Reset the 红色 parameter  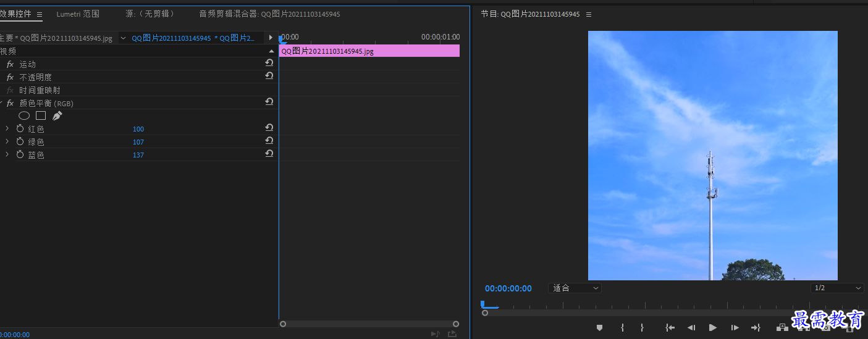pos(269,127)
